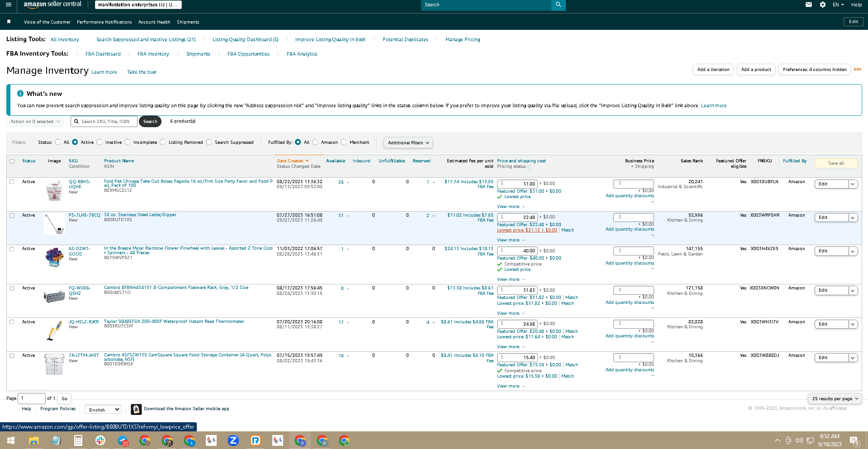Viewport: 868px width, 449px height.
Task: Click the Add a Variation button
Action: pyautogui.click(x=713, y=70)
